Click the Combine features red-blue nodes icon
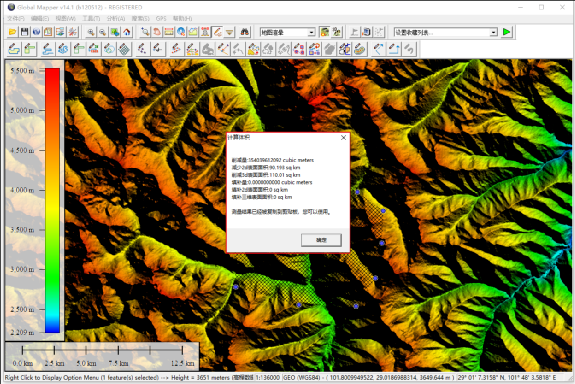The width and height of the screenshot is (575, 384). pyautogui.click(x=299, y=49)
